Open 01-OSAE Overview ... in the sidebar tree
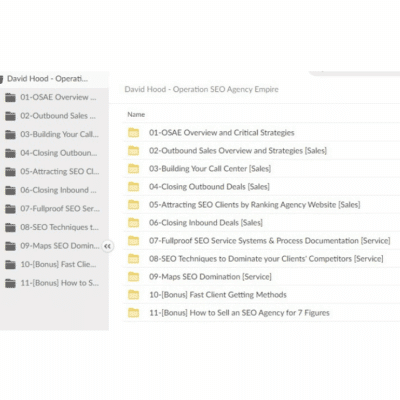 tap(58, 97)
